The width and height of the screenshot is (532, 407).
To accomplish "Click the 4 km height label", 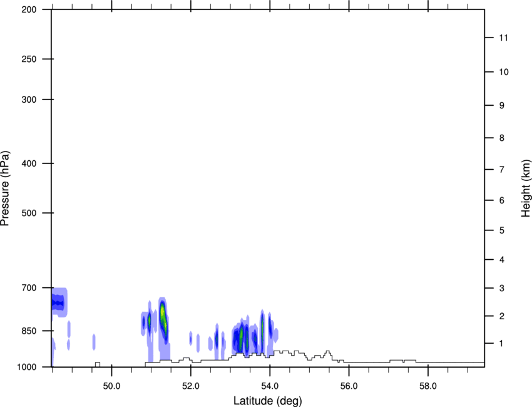I will coord(502,260).
